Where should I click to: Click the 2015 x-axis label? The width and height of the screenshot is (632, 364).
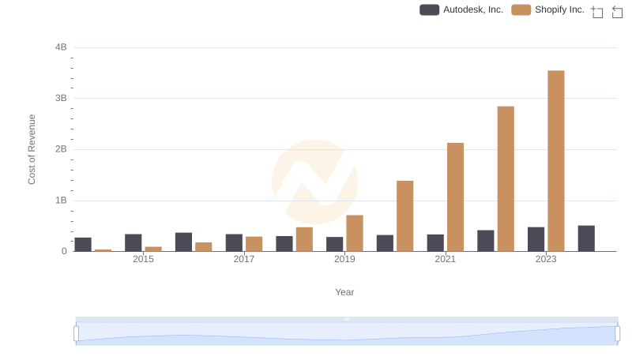click(143, 259)
